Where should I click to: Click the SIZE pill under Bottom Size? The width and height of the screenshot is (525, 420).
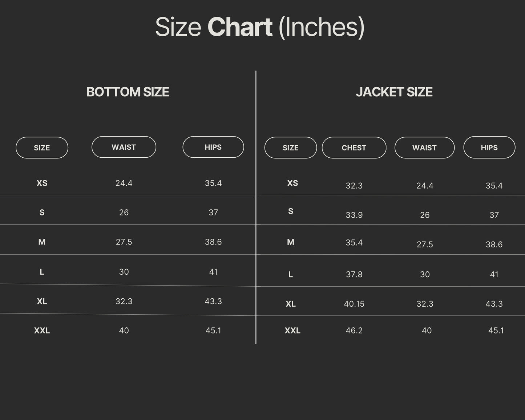[x=42, y=148]
